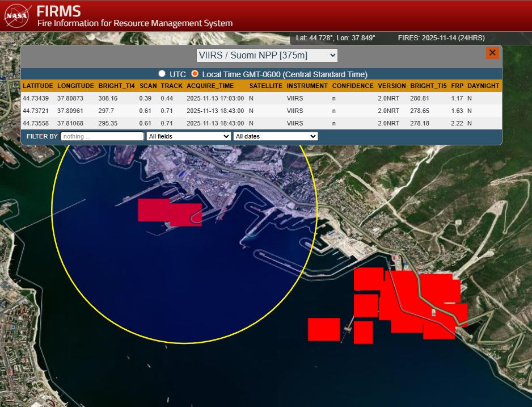Sort by CONFIDENCE column header

pyautogui.click(x=353, y=86)
